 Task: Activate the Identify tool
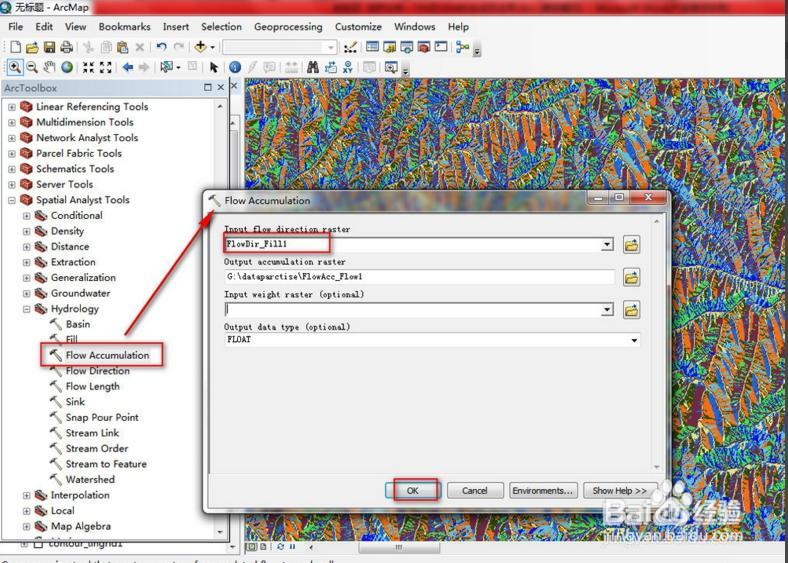[x=235, y=67]
